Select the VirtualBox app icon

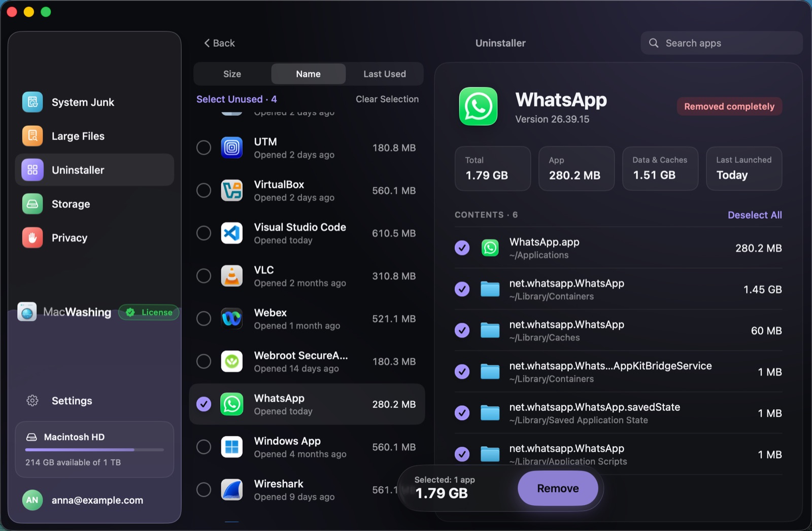point(232,191)
